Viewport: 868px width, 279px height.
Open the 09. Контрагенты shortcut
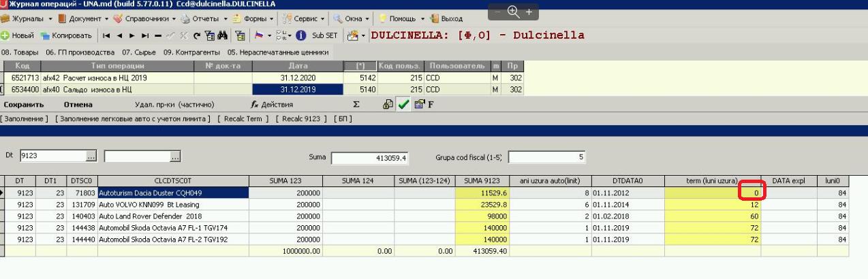point(191,52)
